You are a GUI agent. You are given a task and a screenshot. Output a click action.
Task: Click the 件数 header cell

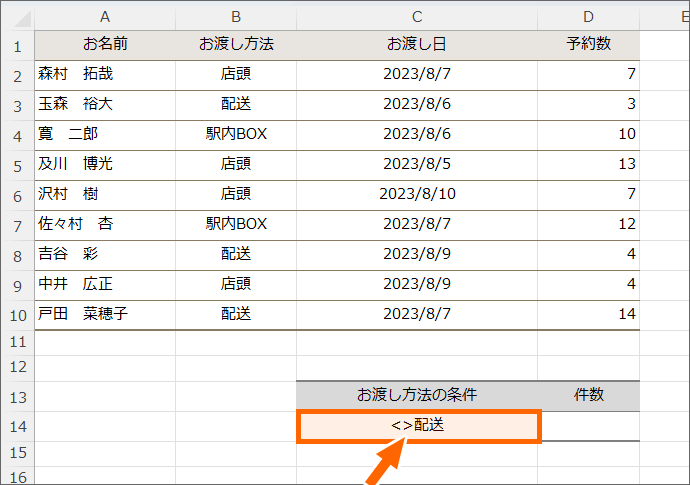588,396
